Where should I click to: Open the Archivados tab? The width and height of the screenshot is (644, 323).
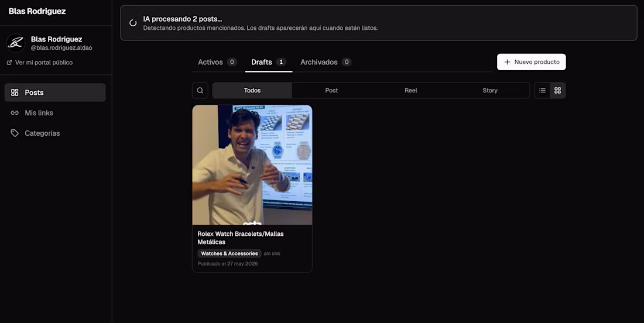[x=326, y=62]
